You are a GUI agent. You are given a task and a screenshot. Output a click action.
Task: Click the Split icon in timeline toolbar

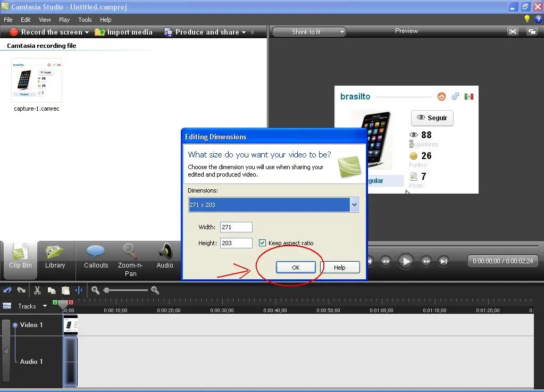[79, 290]
